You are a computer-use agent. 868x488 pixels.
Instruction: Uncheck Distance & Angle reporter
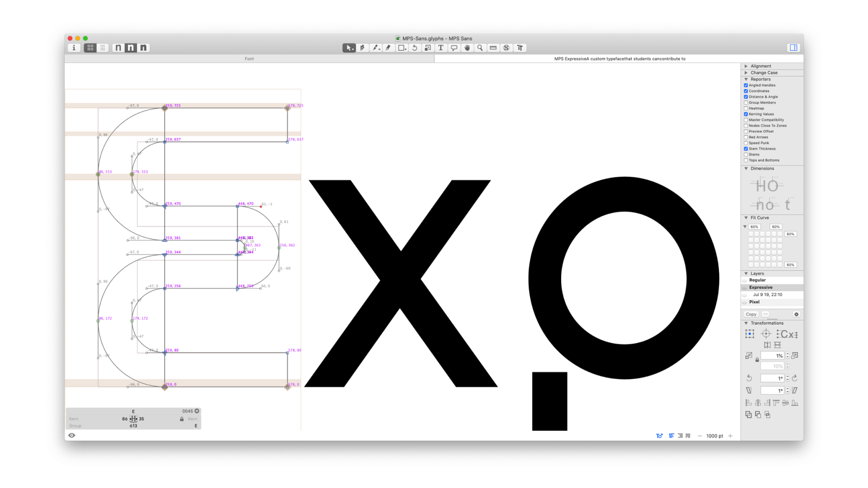(746, 97)
